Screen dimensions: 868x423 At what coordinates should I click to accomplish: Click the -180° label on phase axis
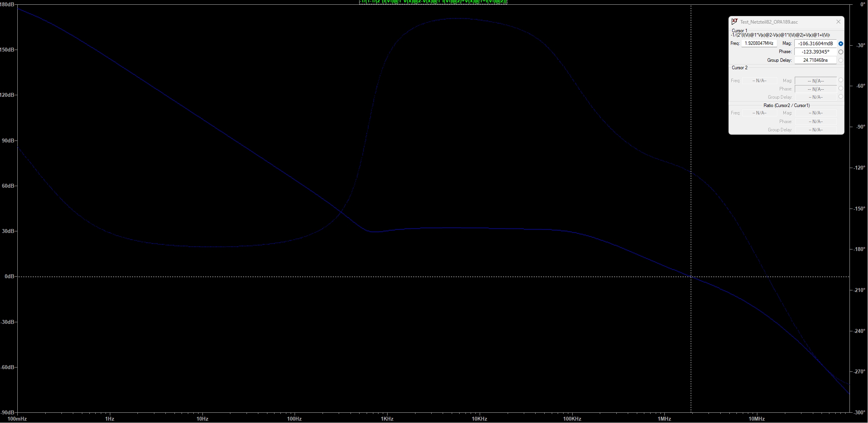pyautogui.click(x=860, y=249)
